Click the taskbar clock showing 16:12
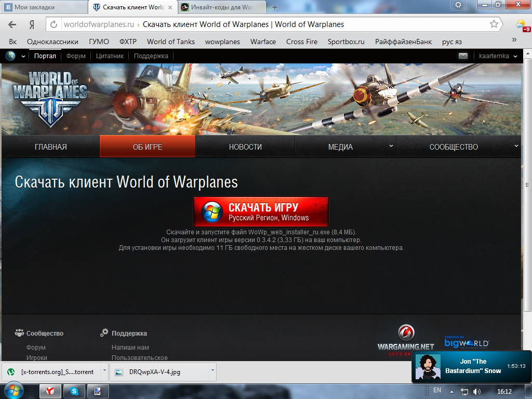 tap(504, 392)
